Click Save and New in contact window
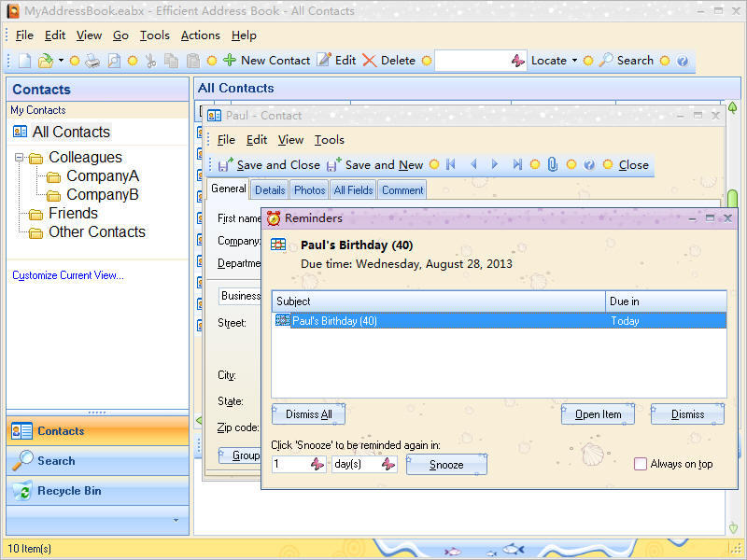This screenshot has height=560, width=747. coord(375,165)
